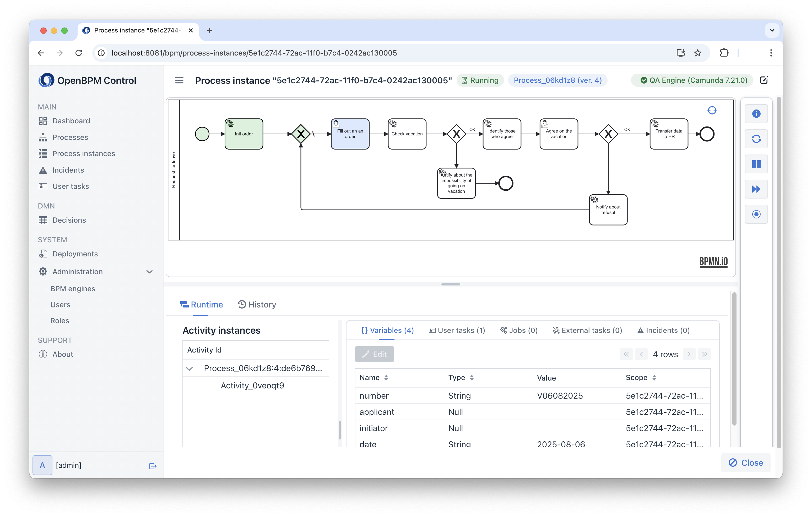The height and width of the screenshot is (517, 812).
Task: Open the About page
Action: pos(56,354)
